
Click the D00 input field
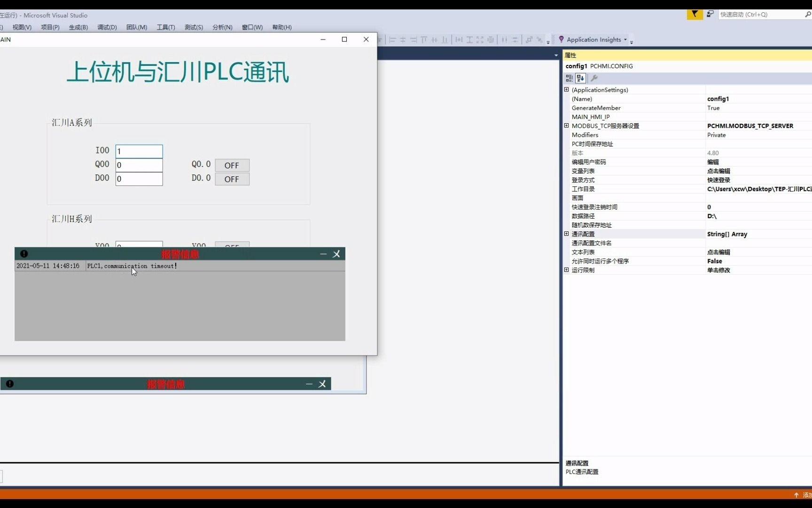coord(139,179)
